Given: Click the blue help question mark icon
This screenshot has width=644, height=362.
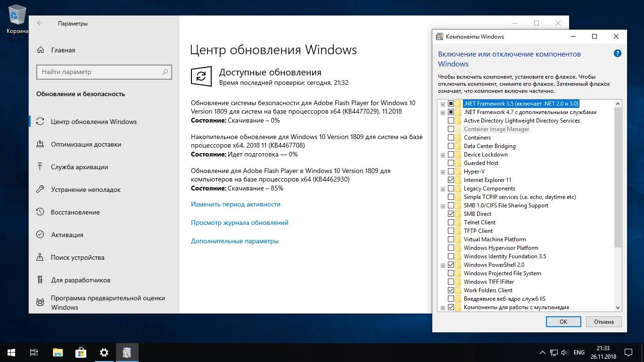Looking at the screenshot, I should click(617, 54).
